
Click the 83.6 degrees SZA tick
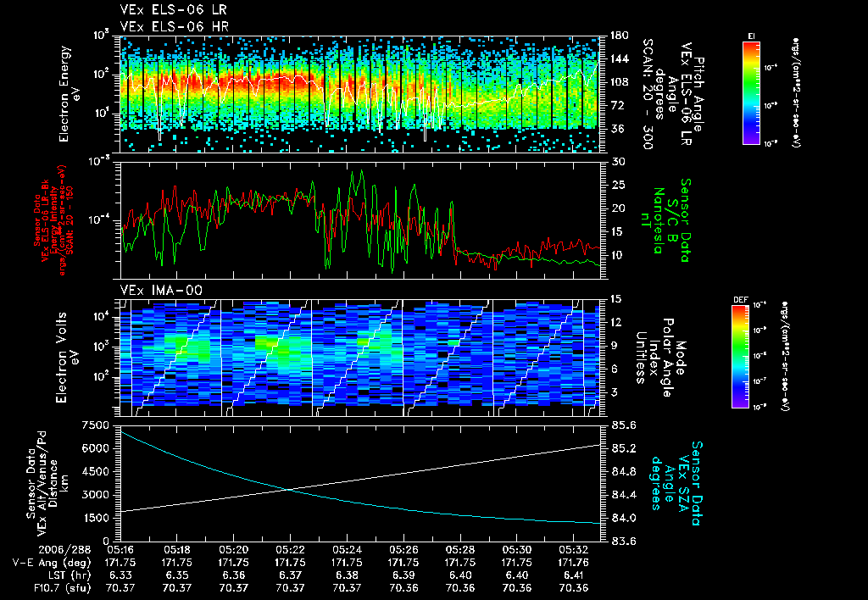624,542
